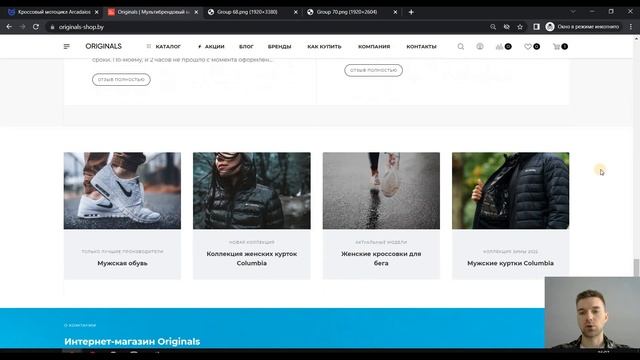Open the browser side panel icon
This screenshot has width=640, height=360.
point(536,27)
